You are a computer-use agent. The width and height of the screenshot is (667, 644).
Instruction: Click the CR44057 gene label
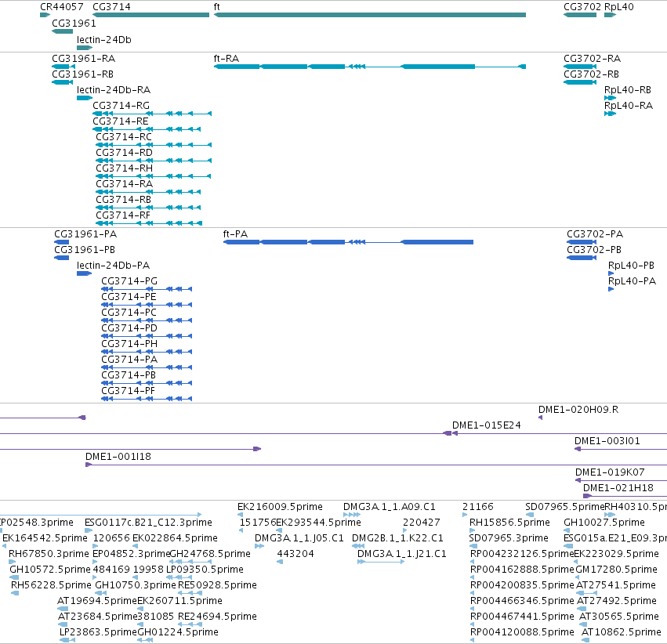[62, 7]
